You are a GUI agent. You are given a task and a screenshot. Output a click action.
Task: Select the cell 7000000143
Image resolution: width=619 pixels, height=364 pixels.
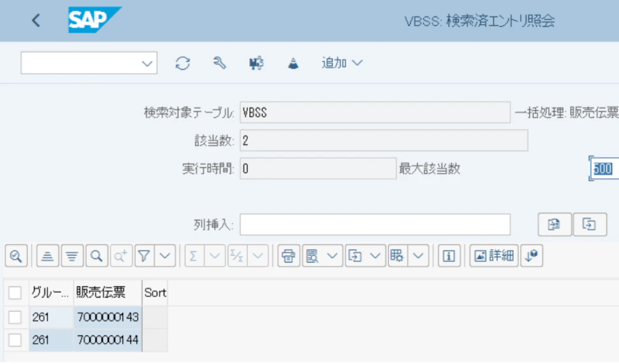(x=108, y=317)
